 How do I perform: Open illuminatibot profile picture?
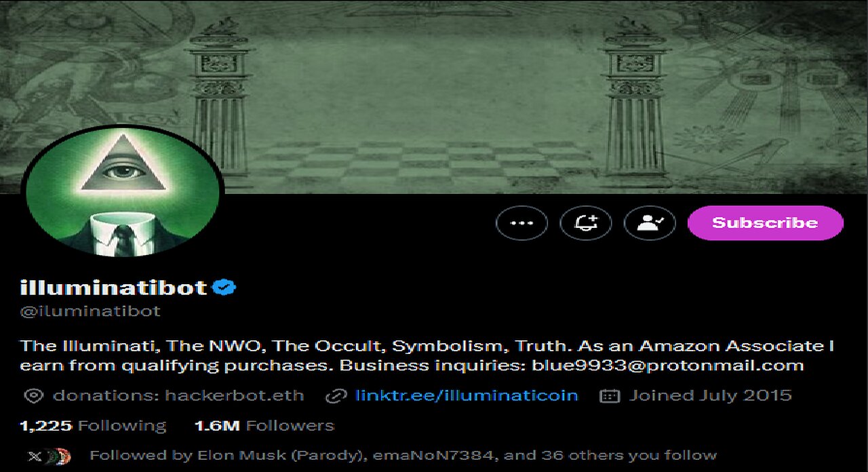pyautogui.click(x=123, y=191)
